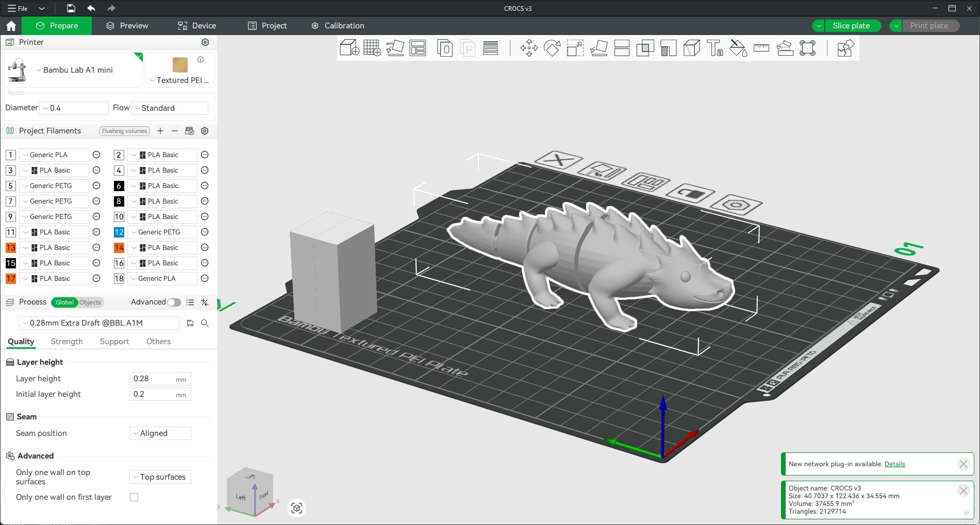Close the object info notification
This screenshot has height=525, width=980.
coord(963,490)
